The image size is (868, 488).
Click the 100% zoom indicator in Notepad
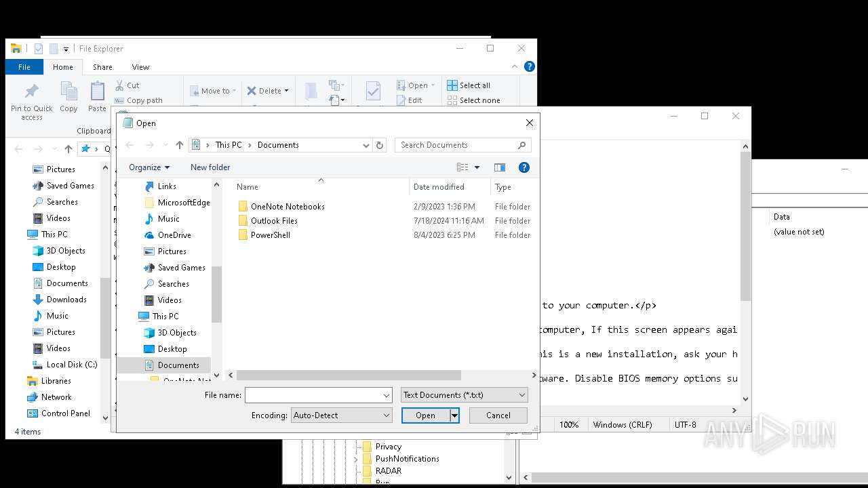568,425
